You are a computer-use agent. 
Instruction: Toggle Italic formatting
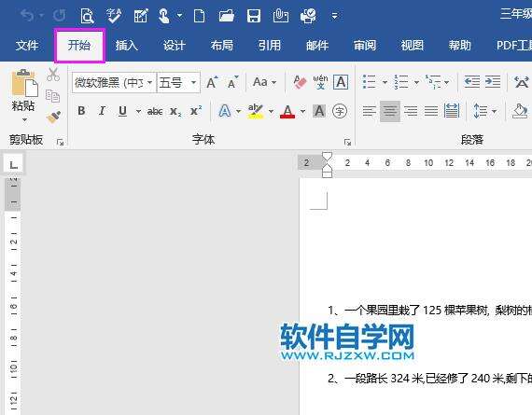point(102,111)
